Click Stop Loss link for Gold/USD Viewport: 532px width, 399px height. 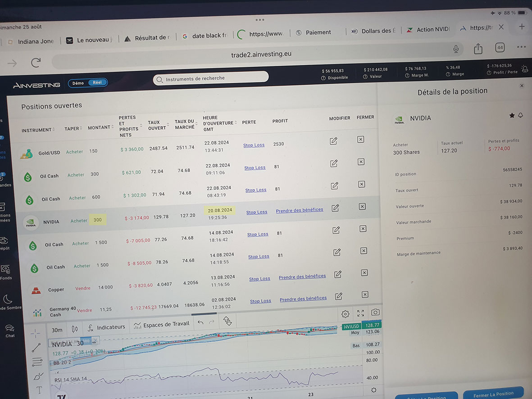coord(254,145)
